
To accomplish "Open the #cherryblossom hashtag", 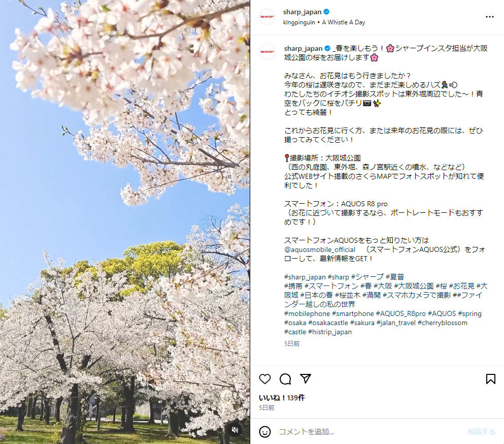I will click(442, 323).
